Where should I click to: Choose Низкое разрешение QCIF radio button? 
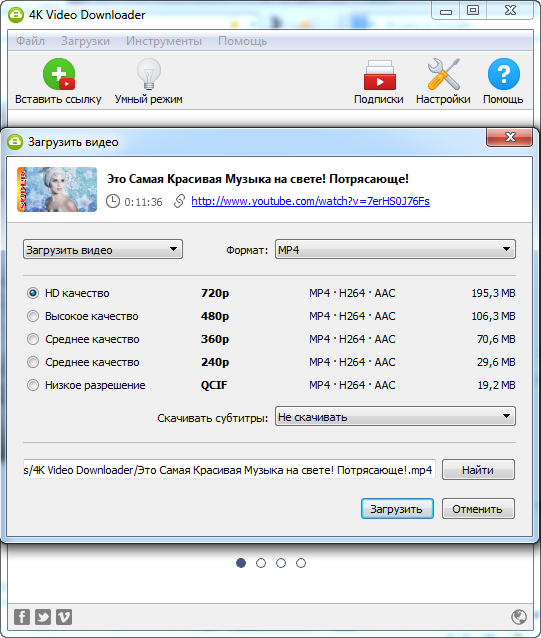(33, 385)
